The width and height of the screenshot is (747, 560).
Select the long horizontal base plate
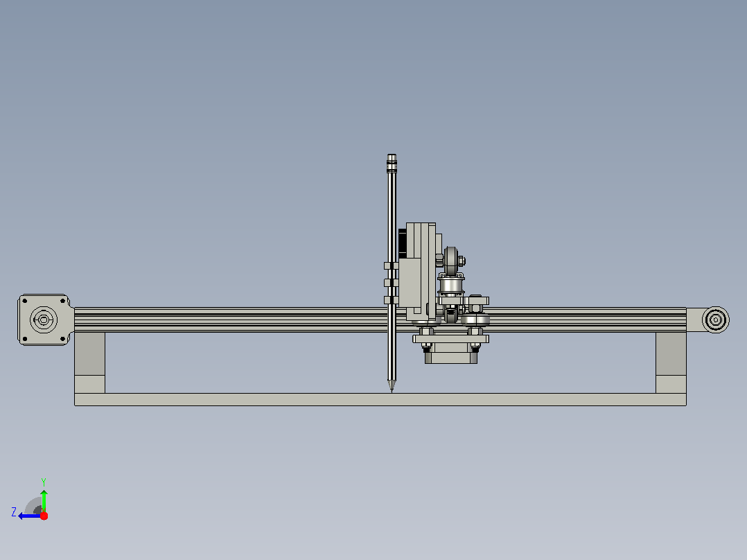[380, 399]
